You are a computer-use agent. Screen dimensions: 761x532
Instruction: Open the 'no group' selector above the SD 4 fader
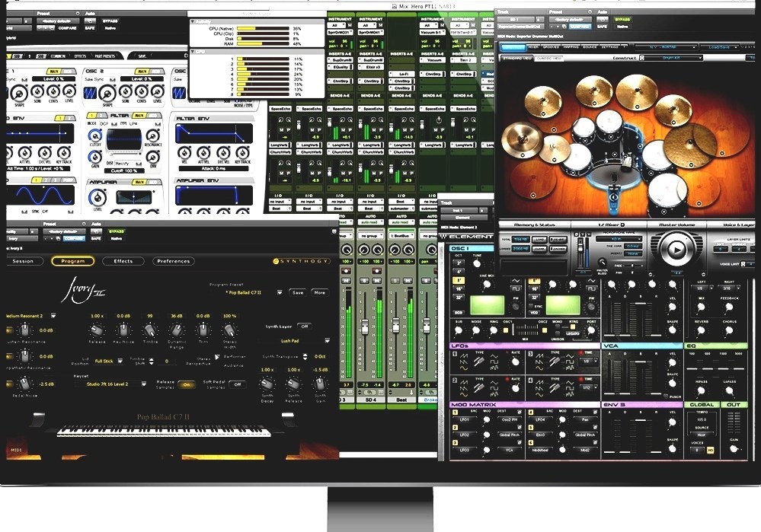370,236
